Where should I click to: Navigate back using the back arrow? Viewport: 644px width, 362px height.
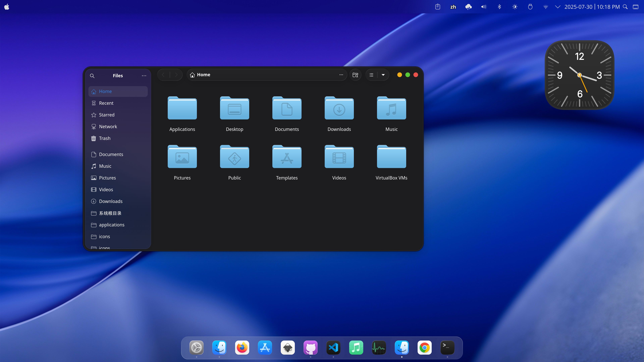click(163, 74)
